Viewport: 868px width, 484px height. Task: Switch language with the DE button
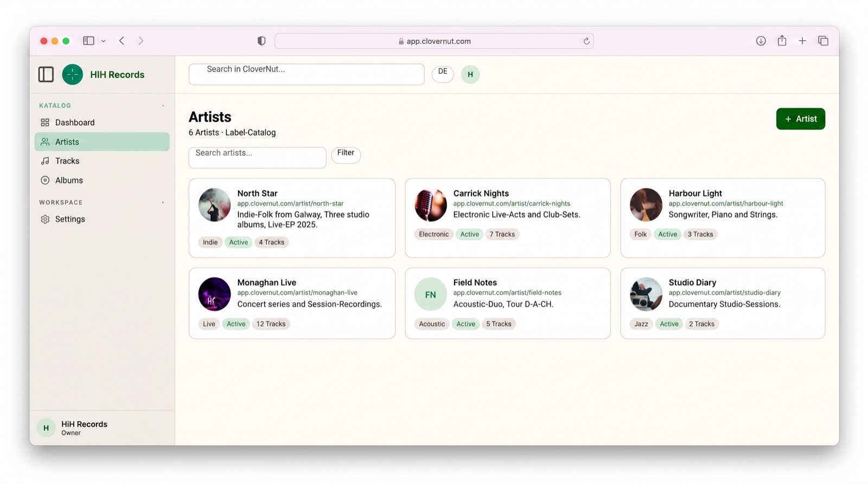point(443,74)
